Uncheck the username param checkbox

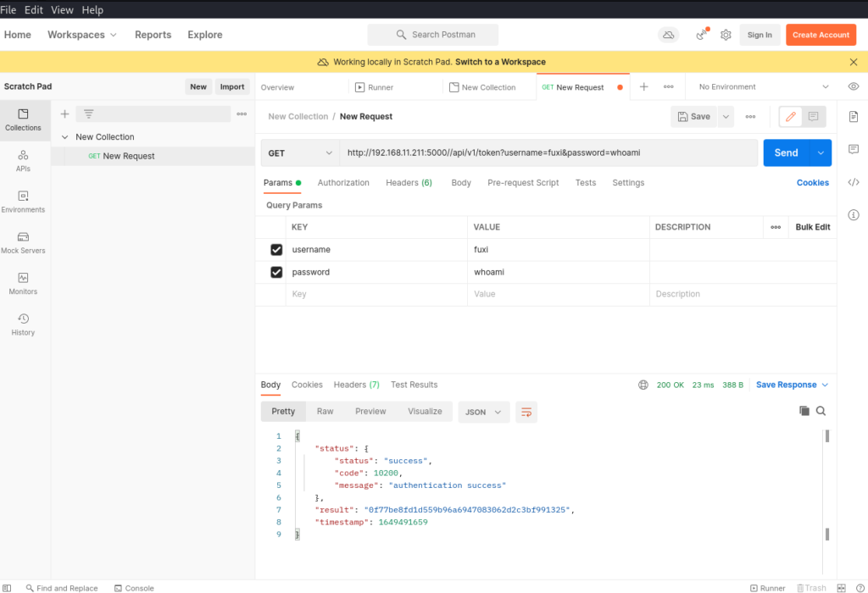click(276, 249)
